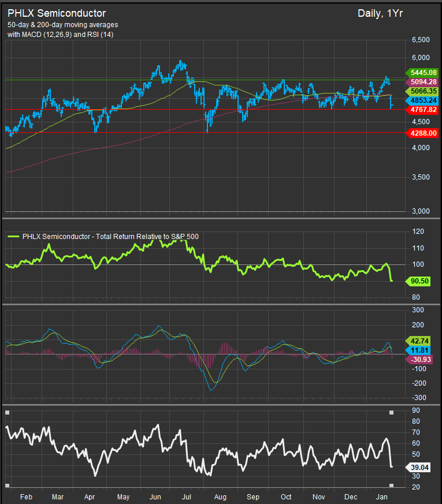The image size is (442, 504).
Task: Select the 5445.08 green resistance price tag
Action: [x=422, y=73]
